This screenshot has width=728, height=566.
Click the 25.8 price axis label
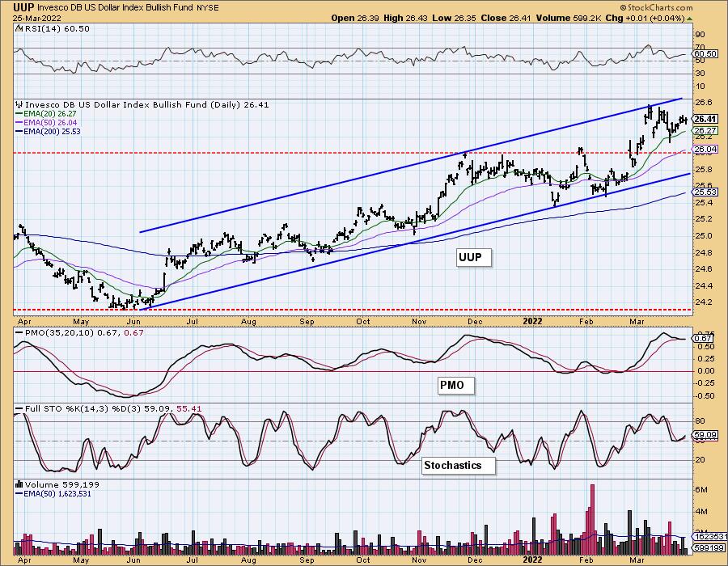[x=704, y=169]
